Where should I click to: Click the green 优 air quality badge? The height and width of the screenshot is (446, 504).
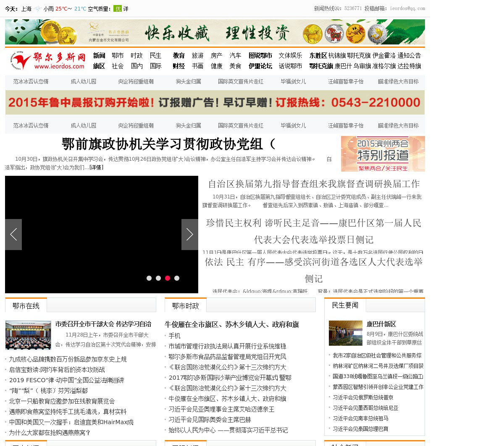coord(118,8)
